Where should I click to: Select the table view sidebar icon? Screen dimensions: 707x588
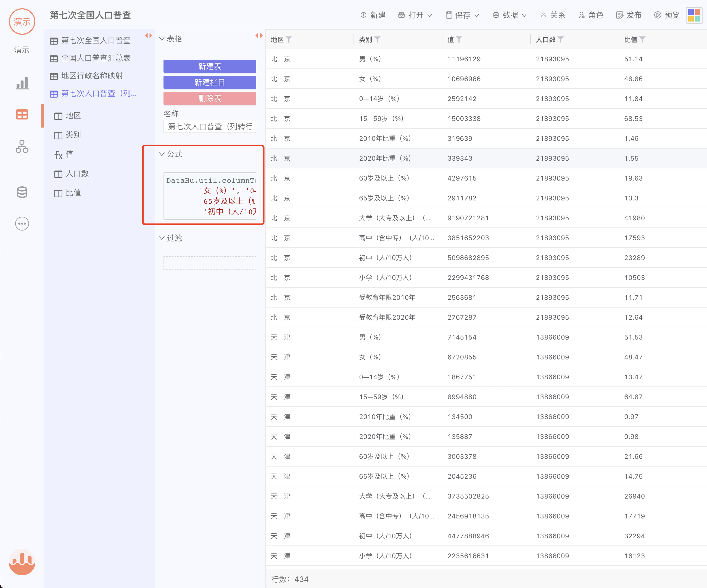pyautogui.click(x=22, y=115)
